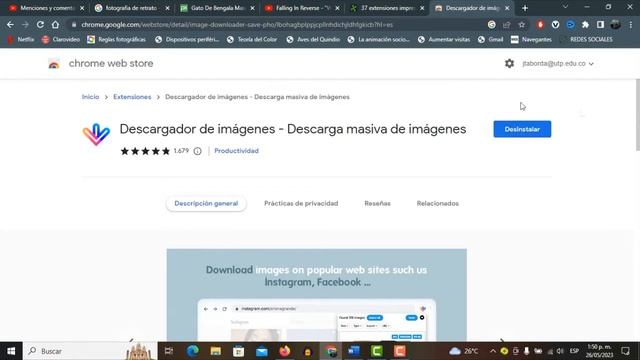Launch Firefox from taskbar
Screen dimensions: 640x360
[x=284, y=351]
